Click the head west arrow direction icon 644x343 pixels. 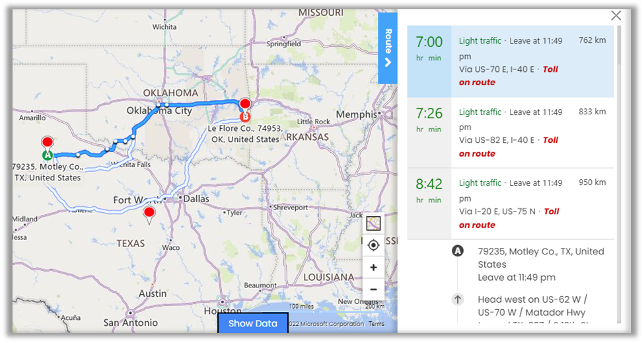pos(457,299)
